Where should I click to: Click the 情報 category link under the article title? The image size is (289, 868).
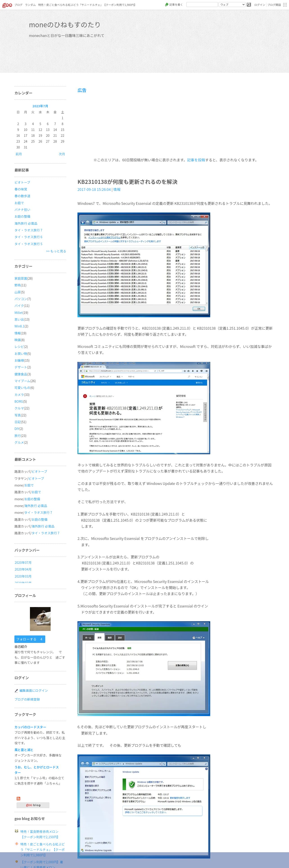coord(117,189)
